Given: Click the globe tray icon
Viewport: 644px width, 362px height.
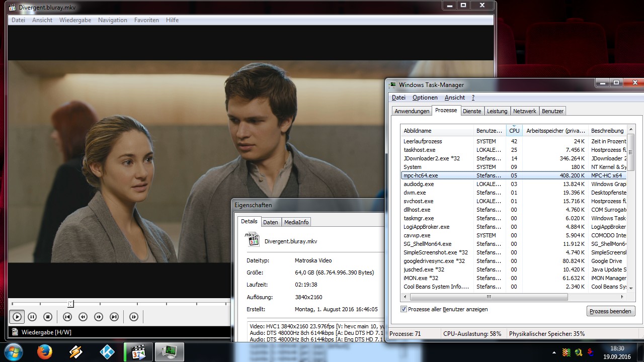Looking at the screenshot, I should (x=579, y=352).
